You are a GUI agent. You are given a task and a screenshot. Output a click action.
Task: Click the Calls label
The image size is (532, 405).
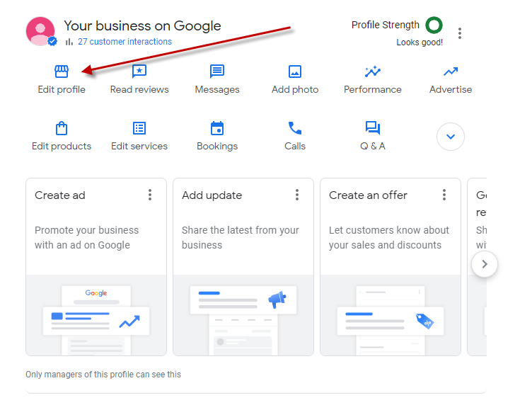pyautogui.click(x=295, y=147)
